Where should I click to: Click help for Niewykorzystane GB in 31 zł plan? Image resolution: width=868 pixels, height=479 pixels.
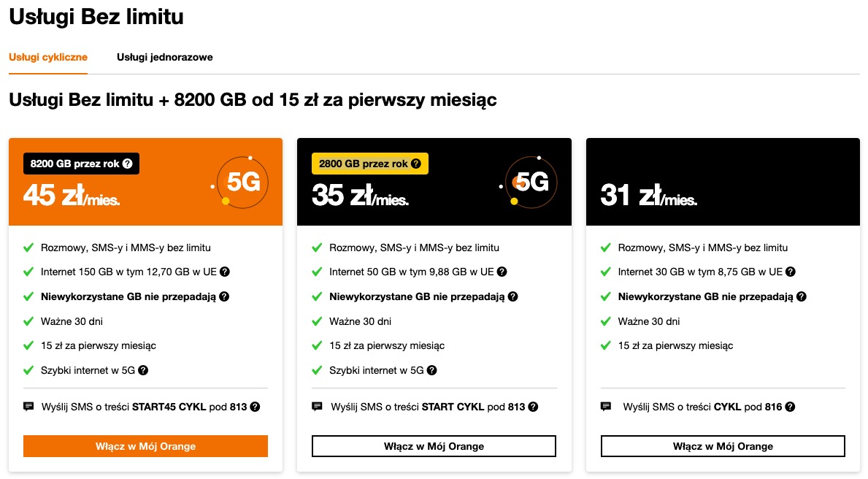(801, 296)
